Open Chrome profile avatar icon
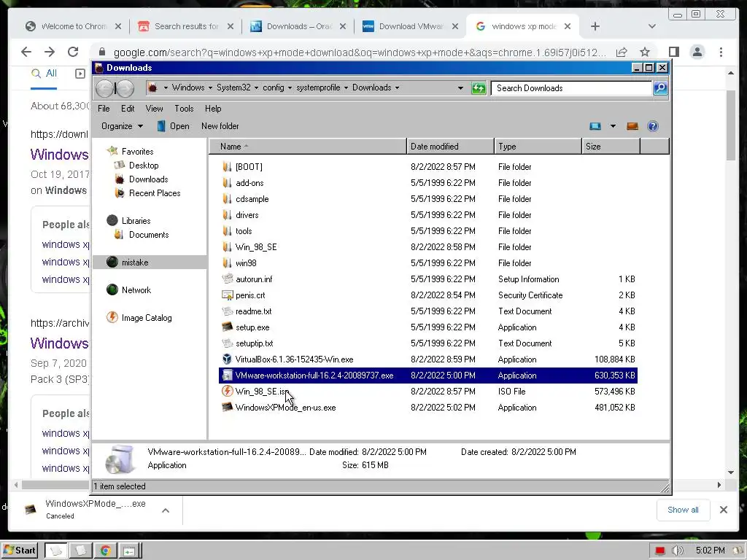Image resolution: width=747 pixels, height=560 pixels. tap(697, 52)
